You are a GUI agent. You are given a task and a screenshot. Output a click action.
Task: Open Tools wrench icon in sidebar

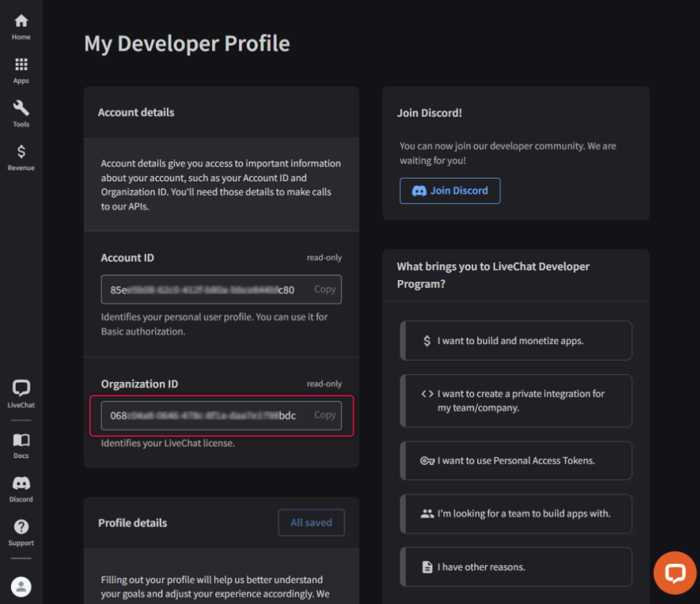click(x=21, y=114)
